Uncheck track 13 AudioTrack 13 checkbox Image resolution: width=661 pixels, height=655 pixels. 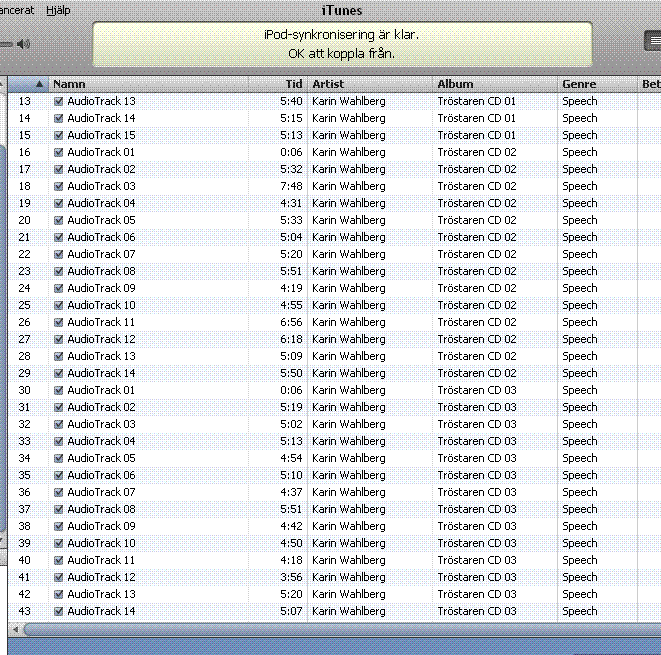(x=59, y=101)
